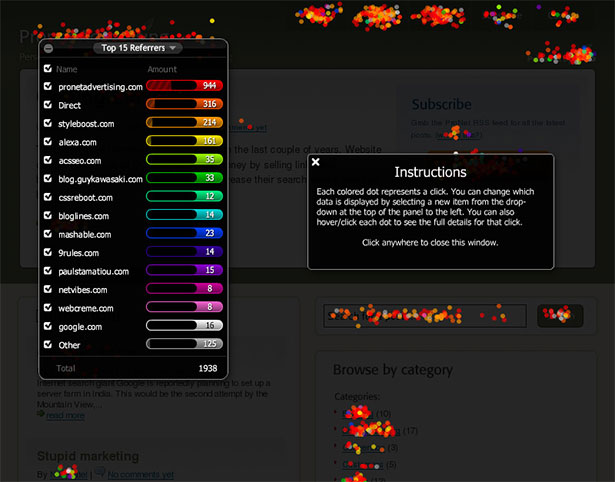
Task: Toggle blog.guykawasaki.com checkbox
Action: (48, 178)
